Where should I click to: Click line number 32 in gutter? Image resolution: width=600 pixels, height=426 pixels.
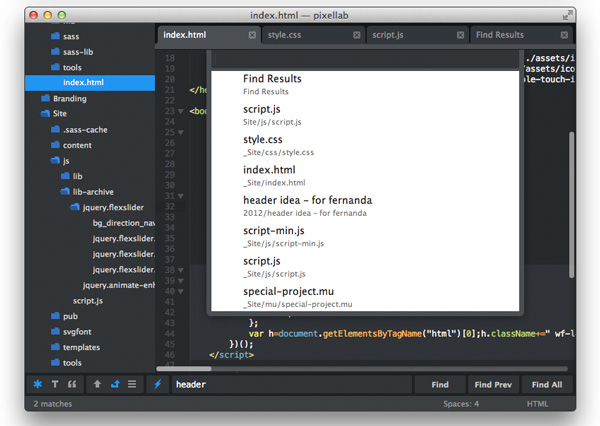(170, 207)
